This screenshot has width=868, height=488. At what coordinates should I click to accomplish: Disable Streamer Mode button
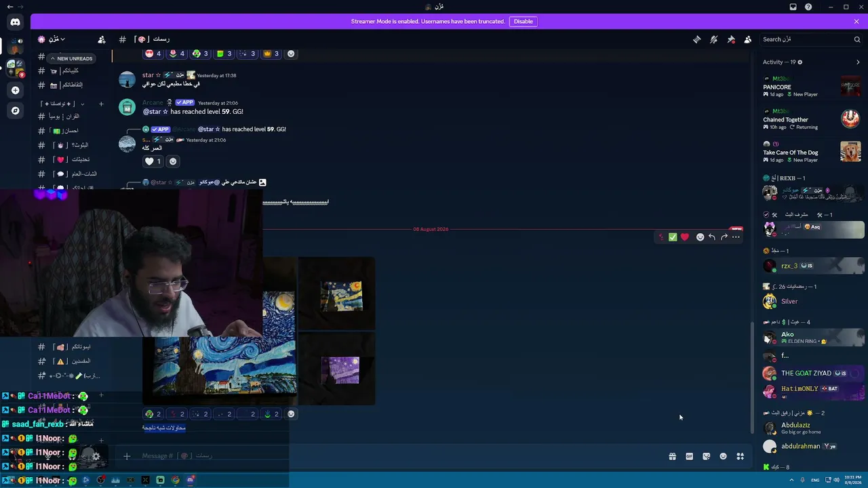pyautogui.click(x=523, y=21)
